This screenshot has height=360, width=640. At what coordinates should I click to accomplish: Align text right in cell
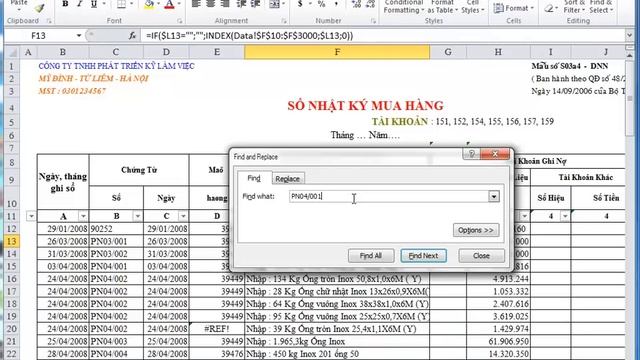tap(225, 4)
